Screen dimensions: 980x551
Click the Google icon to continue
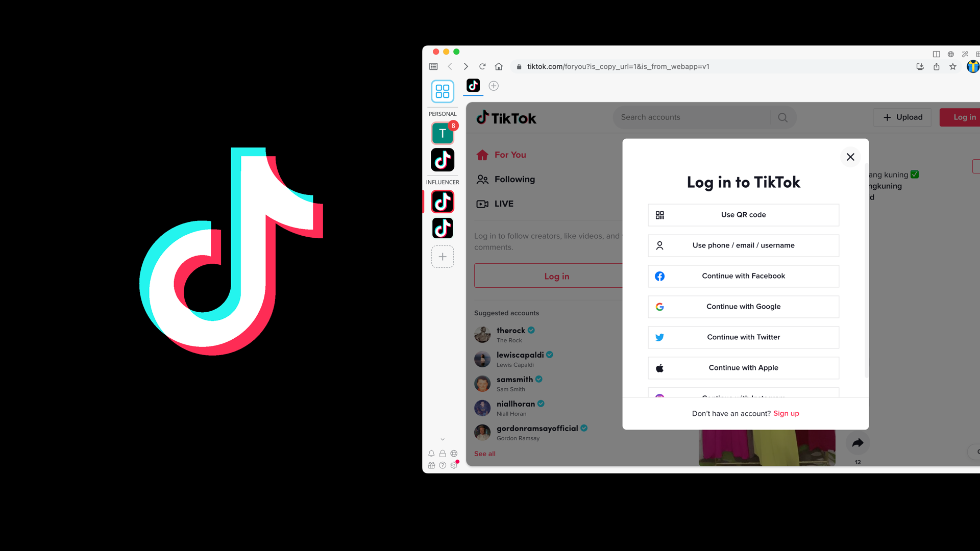tap(659, 307)
